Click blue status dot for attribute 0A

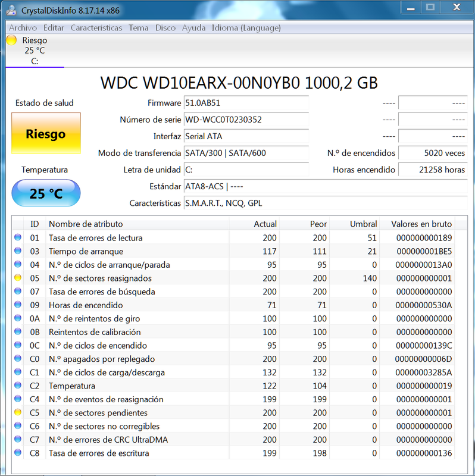(18, 318)
